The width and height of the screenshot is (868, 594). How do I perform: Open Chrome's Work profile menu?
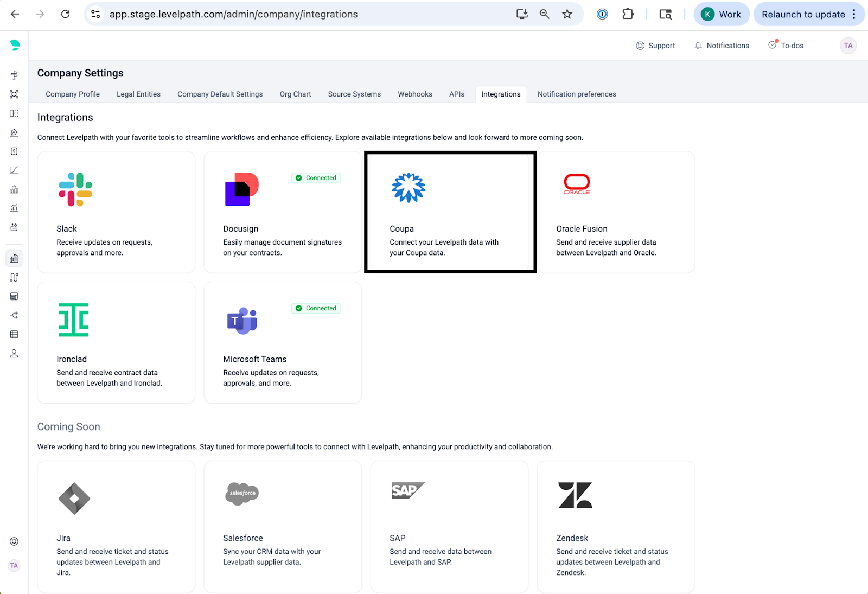click(x=721, y=14)
